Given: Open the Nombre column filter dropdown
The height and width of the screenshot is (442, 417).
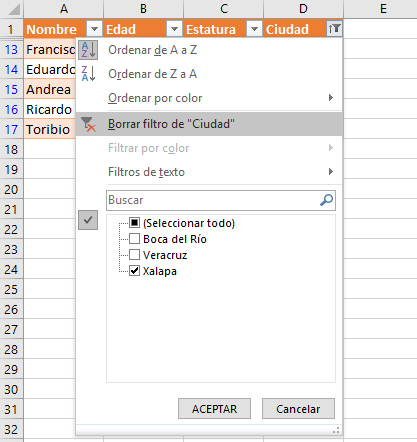Looking at the screenshot, I should 95,29.
